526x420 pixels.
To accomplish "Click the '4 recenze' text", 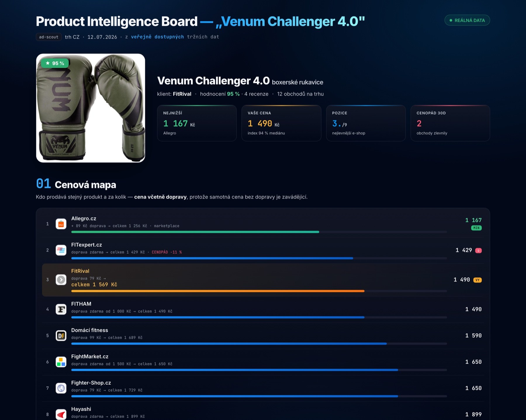I will pos(256,94).
